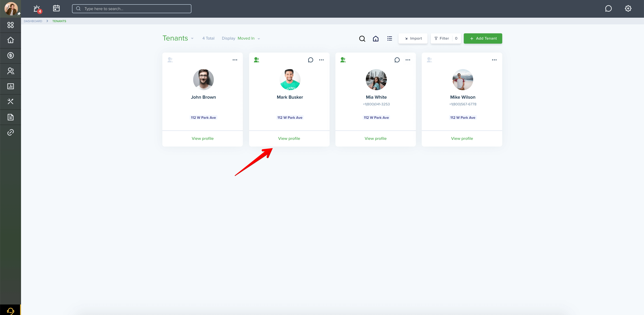Image resolution: width=644 pixels, height=315 pixels.
Task: Click Mia White's phone number
Action: pos(376,104)
